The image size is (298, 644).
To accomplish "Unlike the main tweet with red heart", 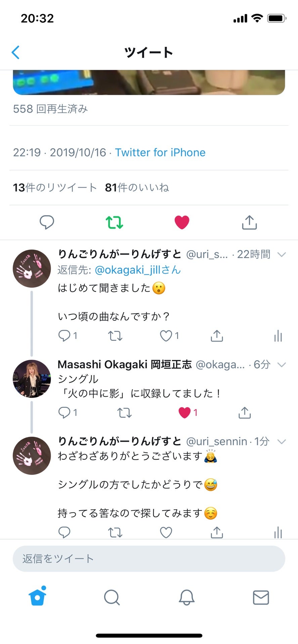I will pos(182,222).
